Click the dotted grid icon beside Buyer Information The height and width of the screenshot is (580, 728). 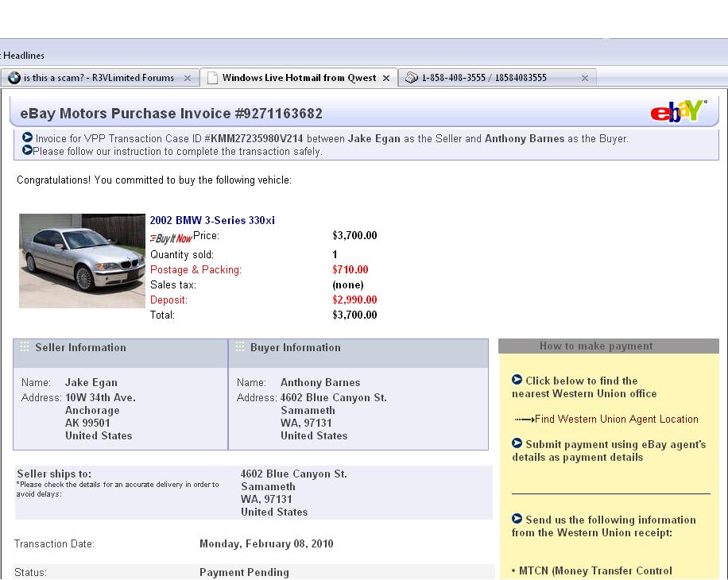[240, 346]
